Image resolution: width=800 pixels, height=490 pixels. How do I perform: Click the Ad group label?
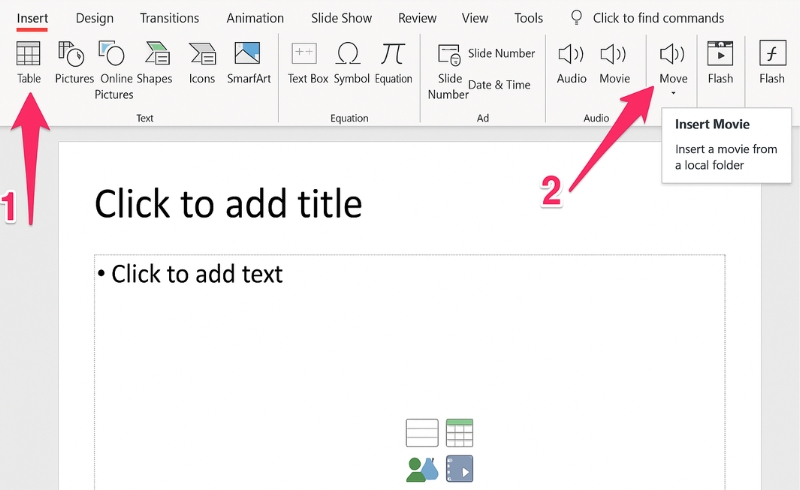click(483, 118)
